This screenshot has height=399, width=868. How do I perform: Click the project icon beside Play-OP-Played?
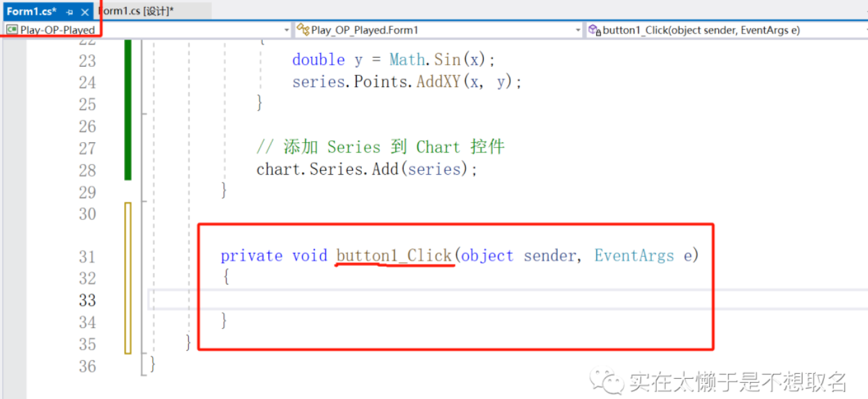pyautogui.click(x=12, y=30)
